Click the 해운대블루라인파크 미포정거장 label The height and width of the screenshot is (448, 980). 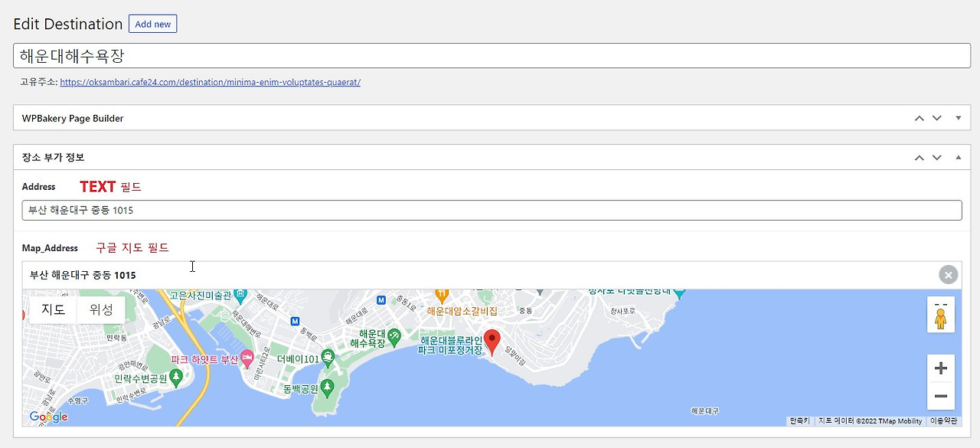point(451,345)
